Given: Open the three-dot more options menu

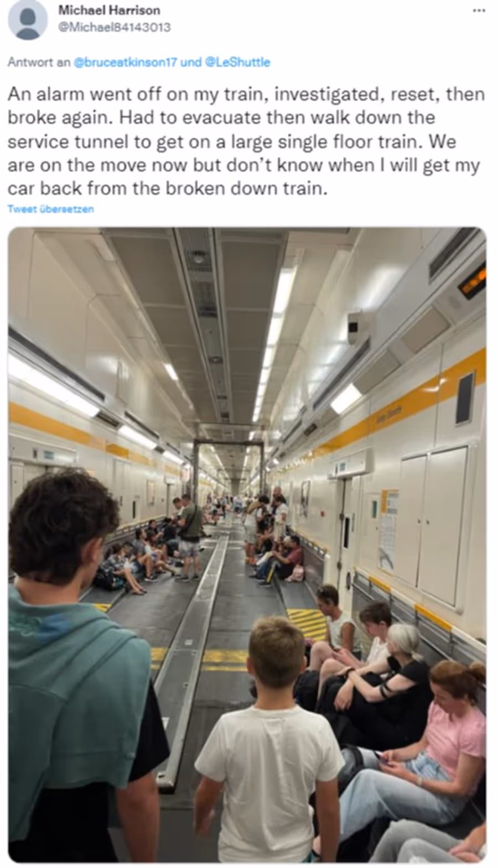Looking at the screenshot, I should click(x=478, y=11).
